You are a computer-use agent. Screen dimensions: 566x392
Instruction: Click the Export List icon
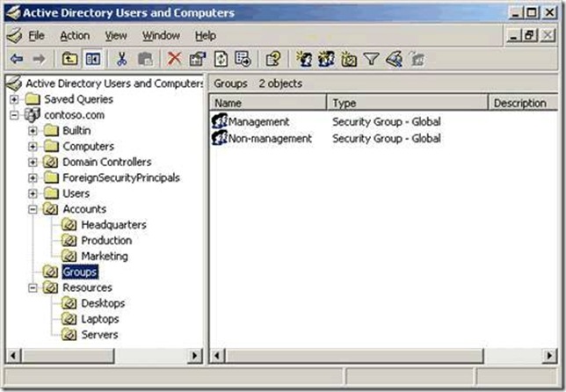[243, 59]
